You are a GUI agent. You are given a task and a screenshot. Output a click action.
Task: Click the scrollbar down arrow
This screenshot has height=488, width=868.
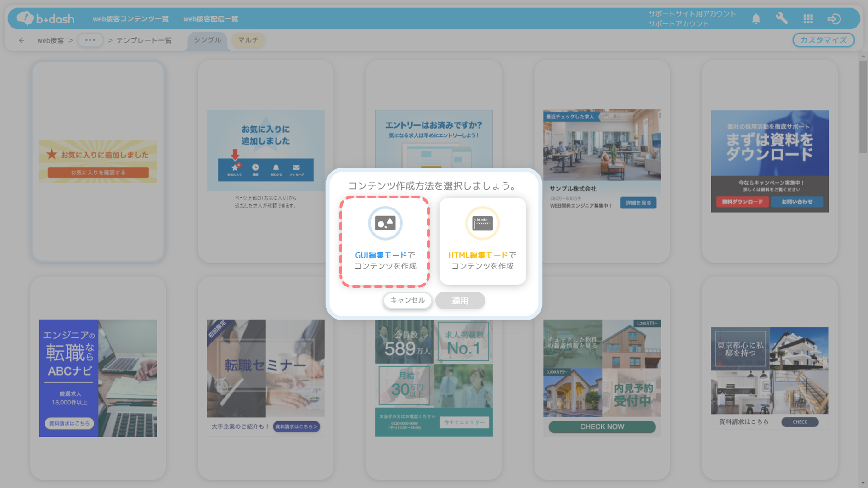(863, 483)
